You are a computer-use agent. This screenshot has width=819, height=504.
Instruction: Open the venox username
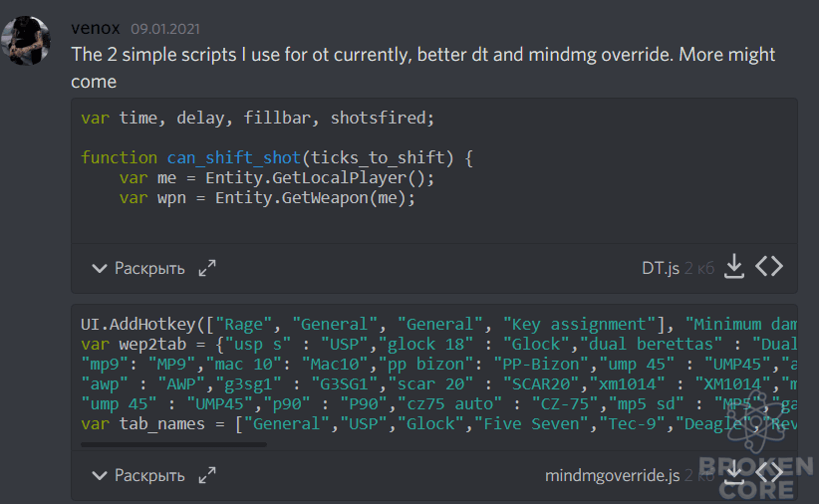pos(96,28)
